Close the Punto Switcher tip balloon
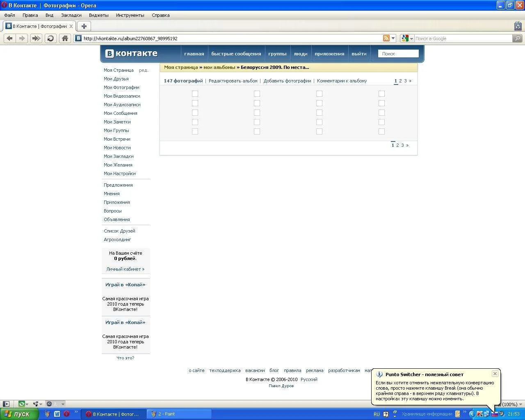This screenshot has width=525, height=420. [495, 374]
